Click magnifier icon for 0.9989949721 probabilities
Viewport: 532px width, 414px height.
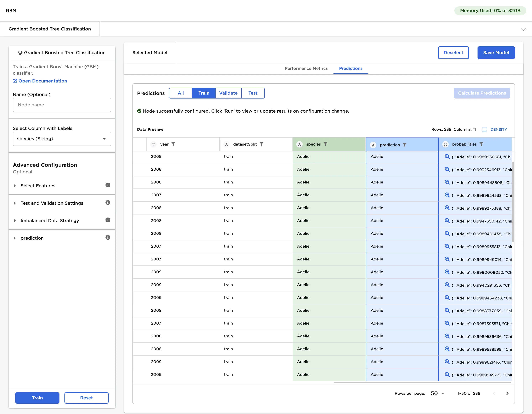[447, 374]
